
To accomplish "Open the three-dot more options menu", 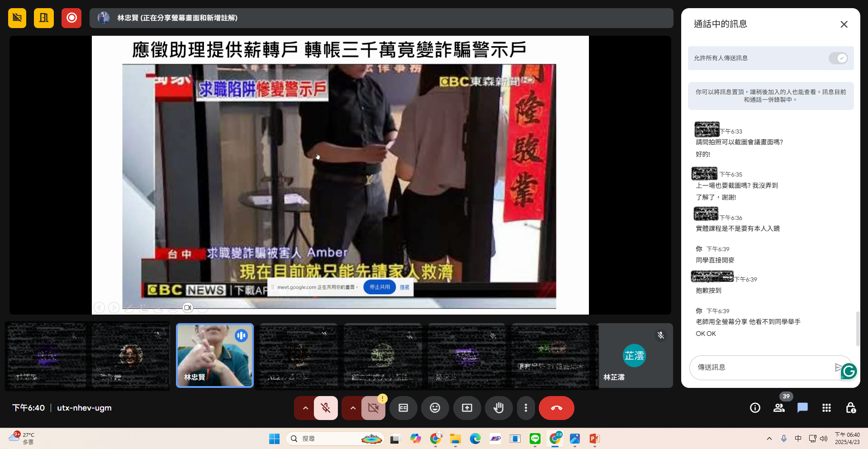I will pyautogui.click(x=526, y=408).
